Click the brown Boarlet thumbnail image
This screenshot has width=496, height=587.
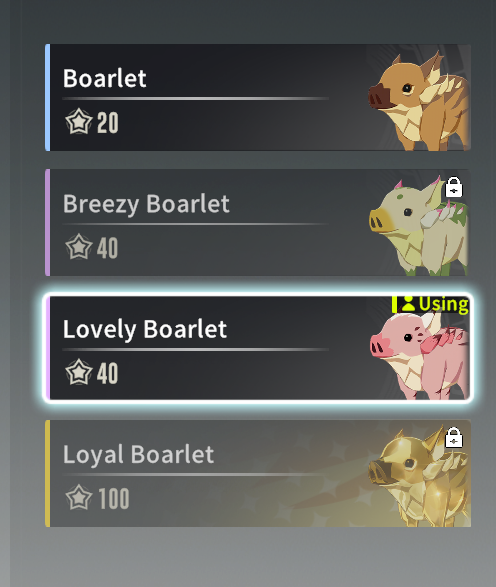pos(419,100)
